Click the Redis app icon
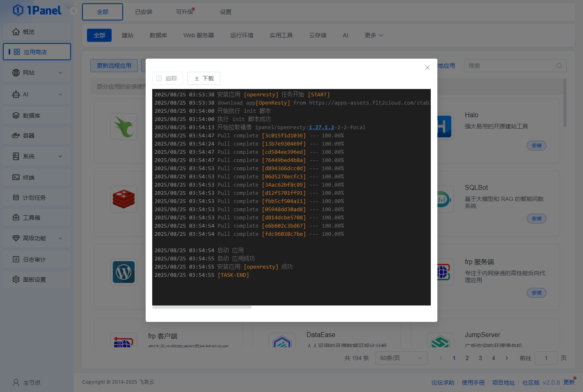Image resolution: width=583 pixels, height=392 pixels. [x=124, y=199]
